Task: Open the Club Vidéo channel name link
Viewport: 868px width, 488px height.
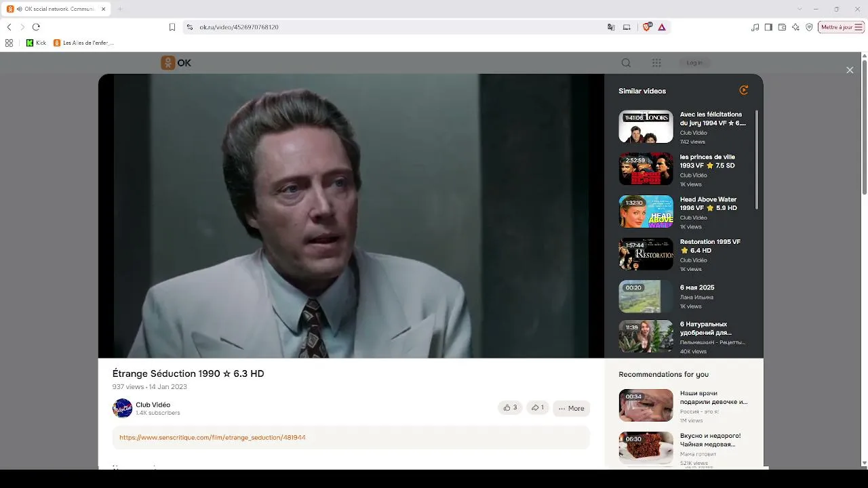Action: tap(153, 405)
